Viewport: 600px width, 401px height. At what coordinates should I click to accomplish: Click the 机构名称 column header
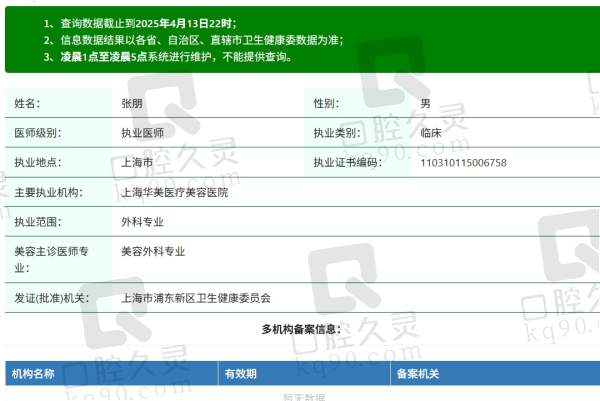click(x=33, y=373)
